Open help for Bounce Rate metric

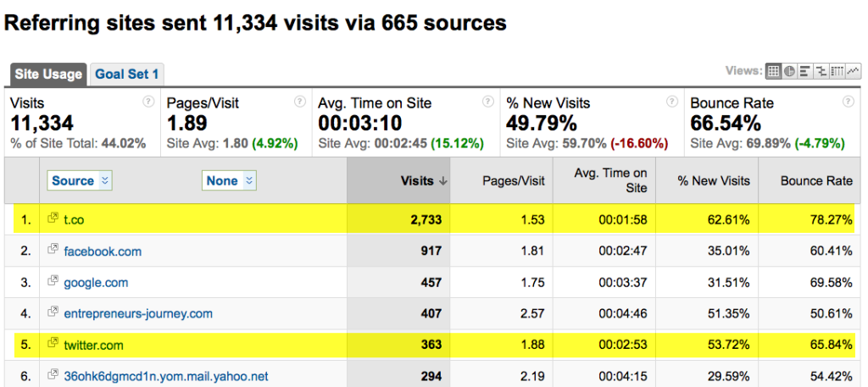click(848, 102)
